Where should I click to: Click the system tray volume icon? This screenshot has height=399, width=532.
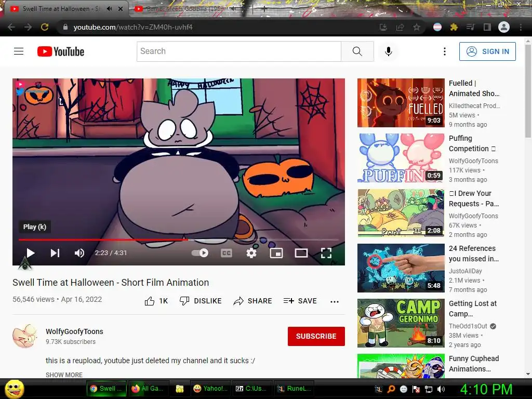click(441, 389)
